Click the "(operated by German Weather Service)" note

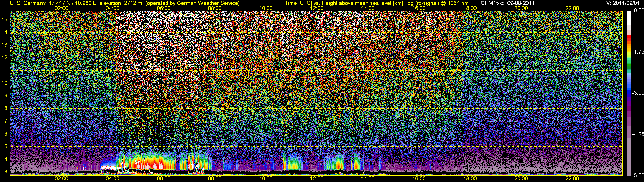pyautogui.click(x=193, y=3)
